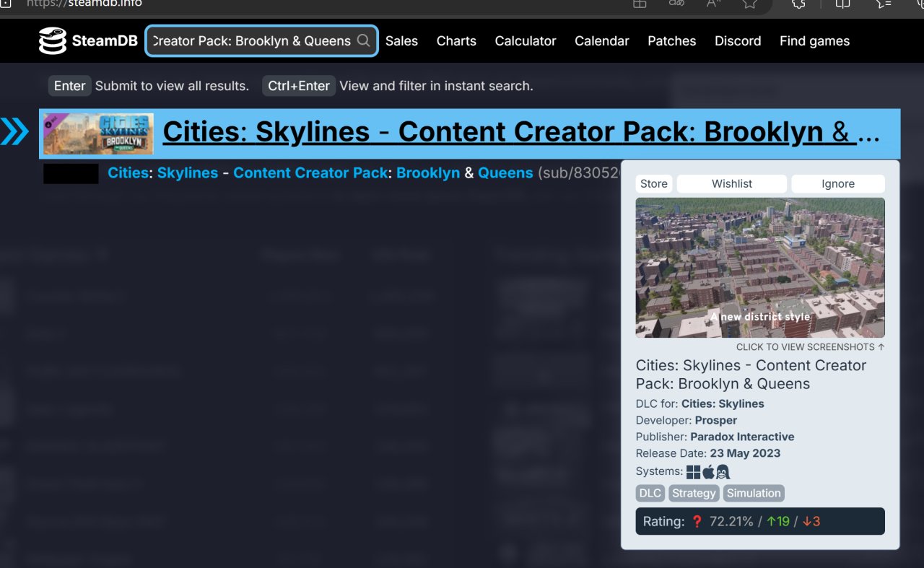Click the red down-arrow 3 negative count
924x568 pixels.
pos(811,521)
